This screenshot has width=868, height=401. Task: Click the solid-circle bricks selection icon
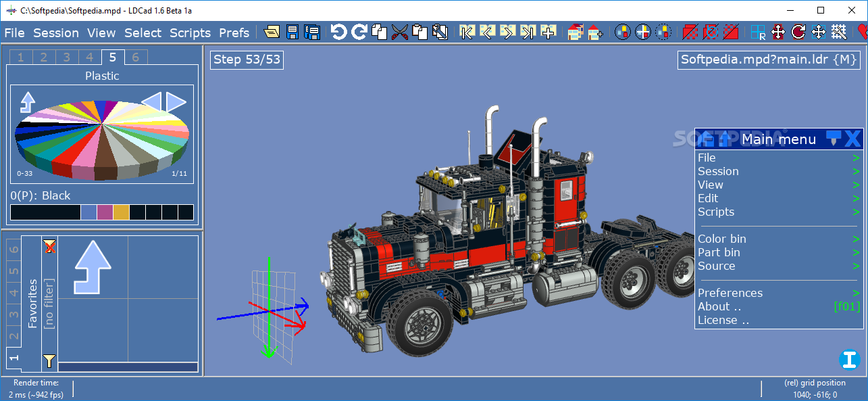tap(623, 32)
